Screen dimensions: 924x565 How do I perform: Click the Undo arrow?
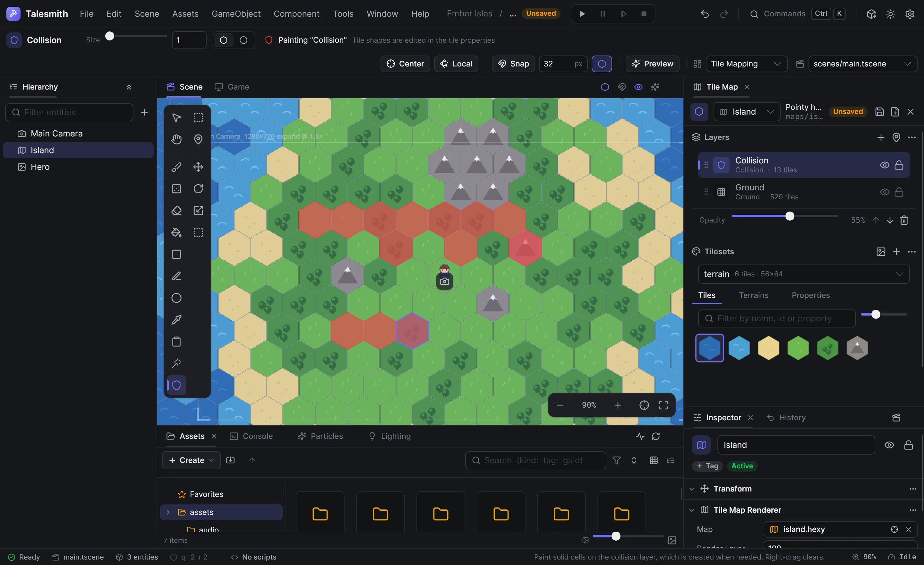click(x=705, y=14)
